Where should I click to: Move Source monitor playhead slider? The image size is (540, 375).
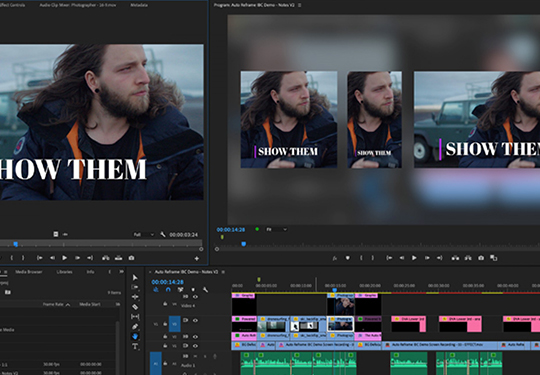15,244
